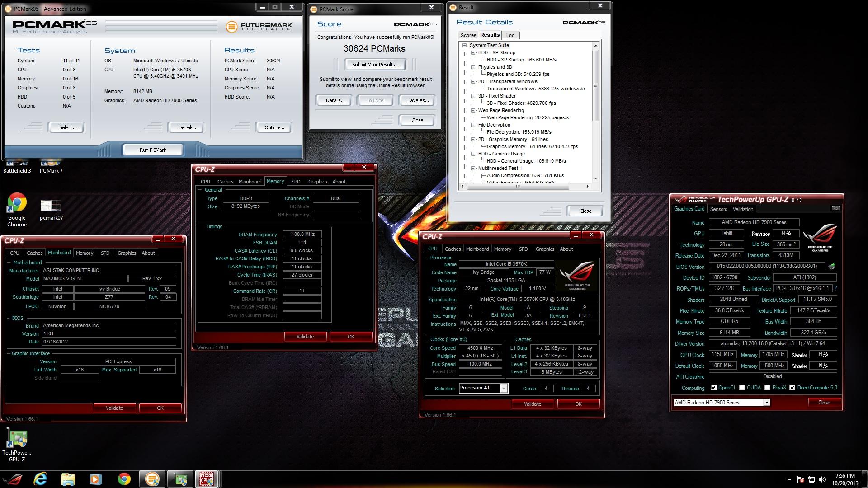Click Validate in CPU-Z Memory window
868x488 pixels.
click(305, 337)
